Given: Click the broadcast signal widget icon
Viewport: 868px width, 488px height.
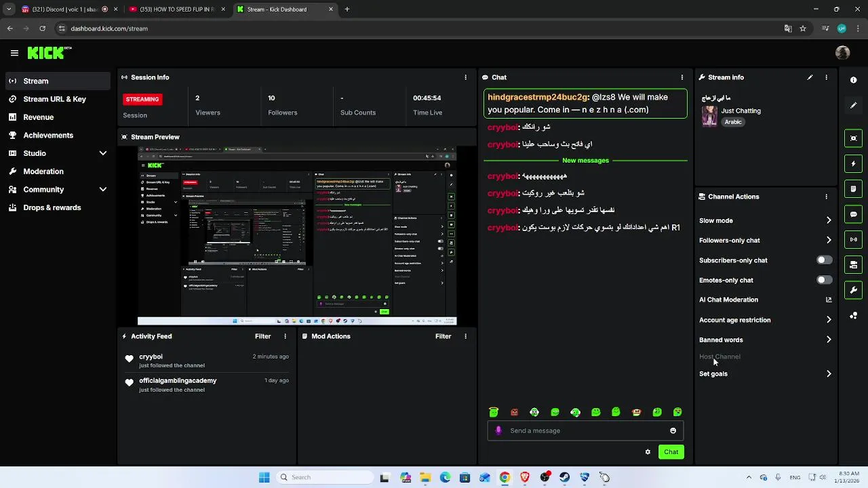Looking at the screenshot, I should coord(854,239).
